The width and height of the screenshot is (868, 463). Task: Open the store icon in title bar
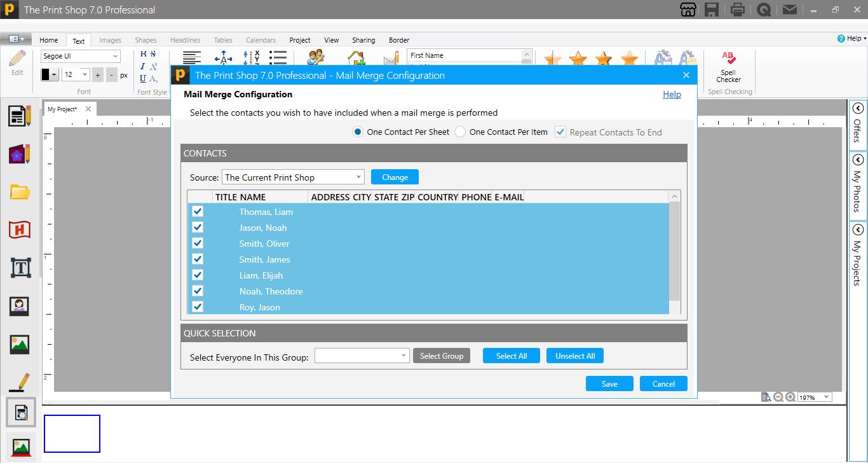pyautogui.click(x=688, y=10)
